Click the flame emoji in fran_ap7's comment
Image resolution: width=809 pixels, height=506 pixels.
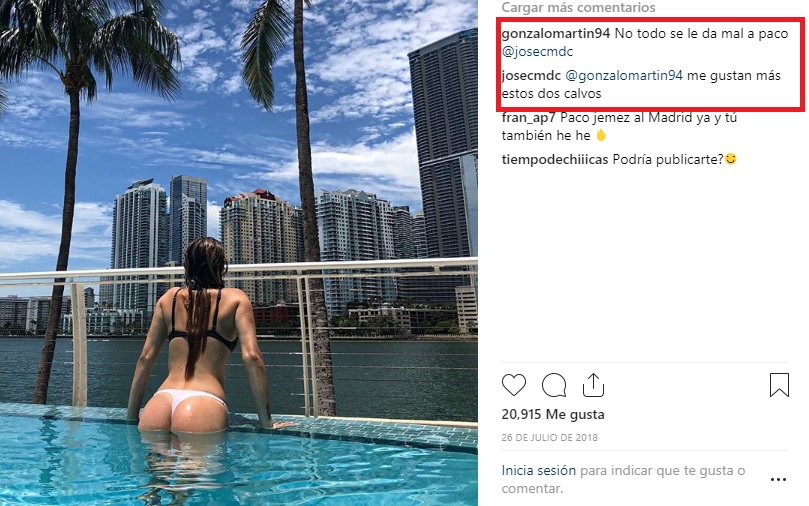click(601, 135)
